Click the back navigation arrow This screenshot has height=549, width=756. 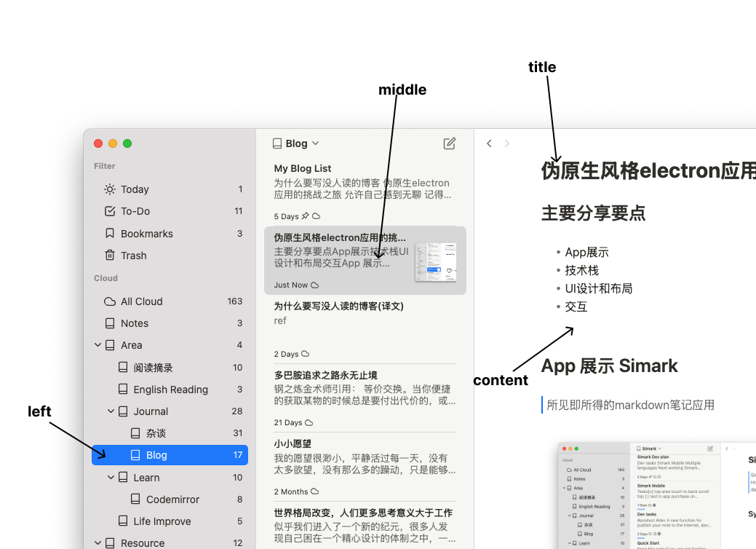click(x=489, y=143)
